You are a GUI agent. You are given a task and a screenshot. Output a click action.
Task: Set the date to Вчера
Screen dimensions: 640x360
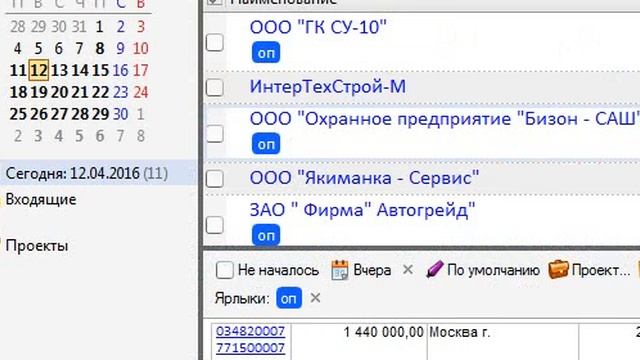coord(372,270)
